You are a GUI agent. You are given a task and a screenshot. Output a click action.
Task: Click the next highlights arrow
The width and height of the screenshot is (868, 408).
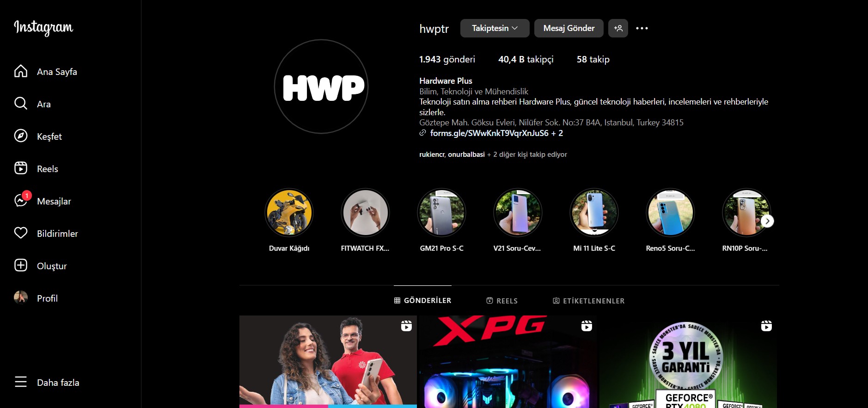pyautogui.click(x=767, y=221)
